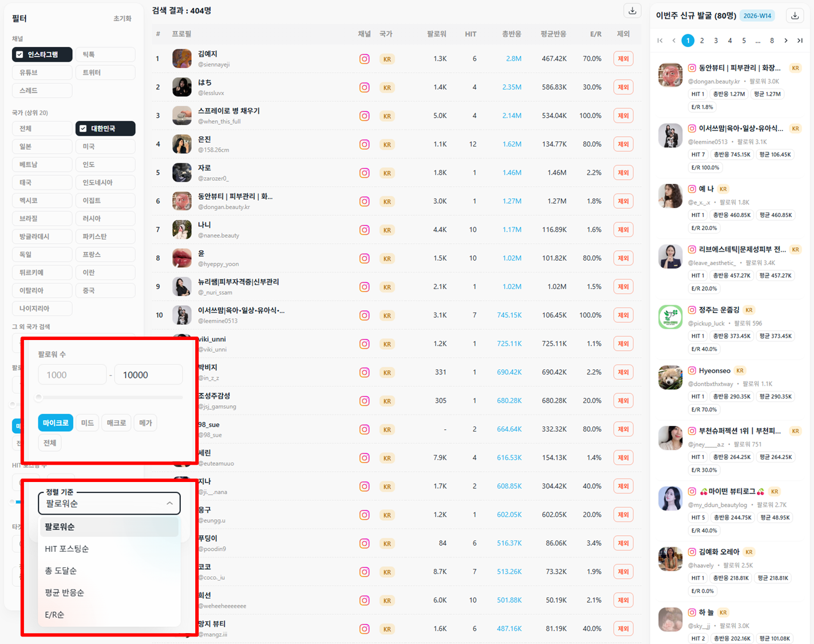Go to next page in pagination

pyautogui.click(x=786, y=41)
